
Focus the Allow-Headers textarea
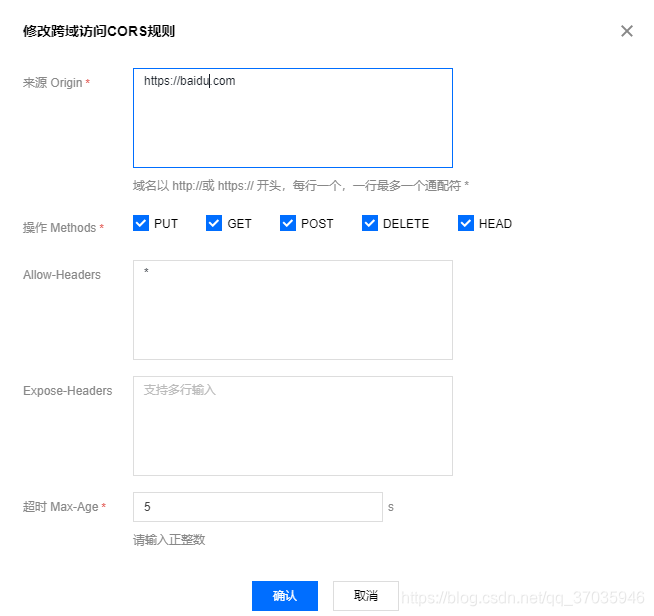tap(293, 310)
